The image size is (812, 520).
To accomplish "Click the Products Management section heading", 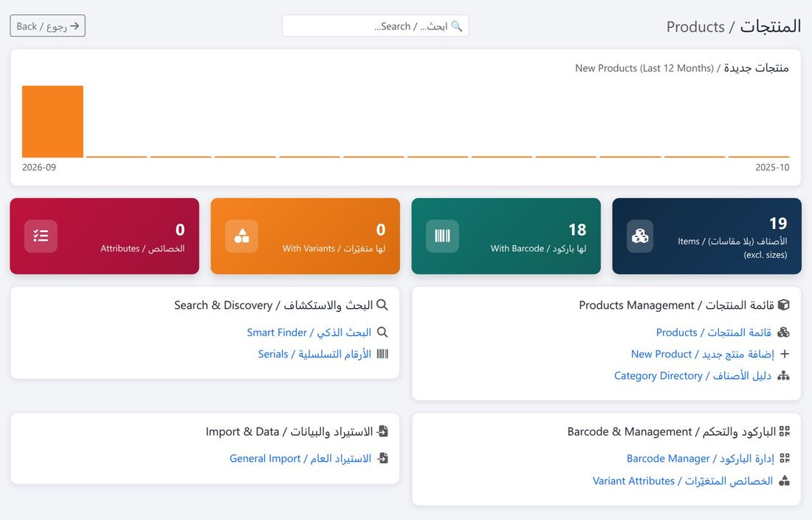I will [676, 305].
